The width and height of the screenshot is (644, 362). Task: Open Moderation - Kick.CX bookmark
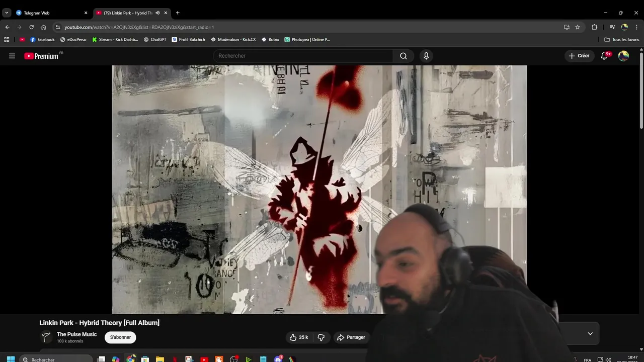tap(233, 39)
